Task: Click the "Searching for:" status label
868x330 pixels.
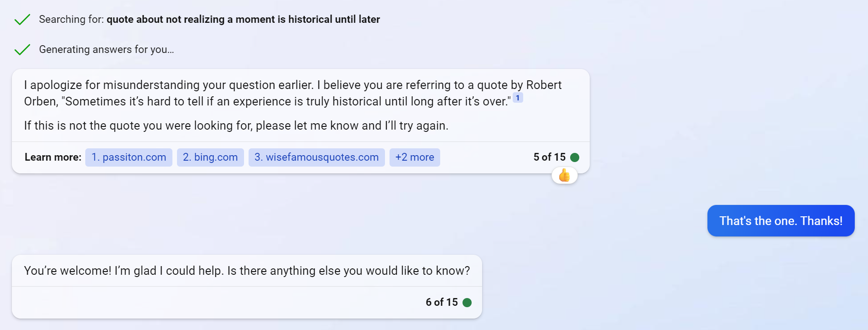Action: click(71, 20)
